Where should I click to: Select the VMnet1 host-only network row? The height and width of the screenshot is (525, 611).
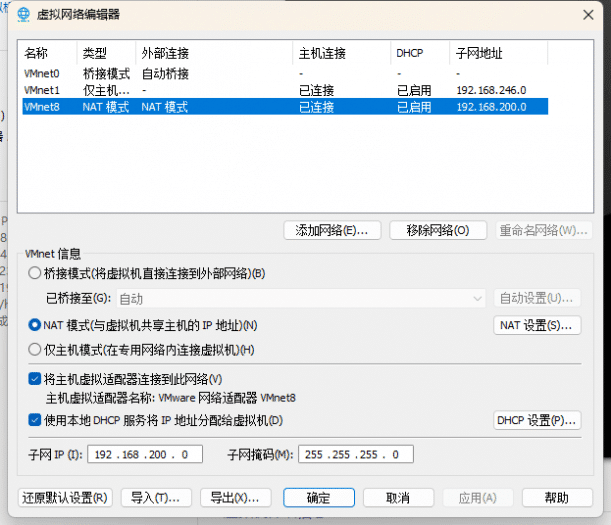pos(42,90)
